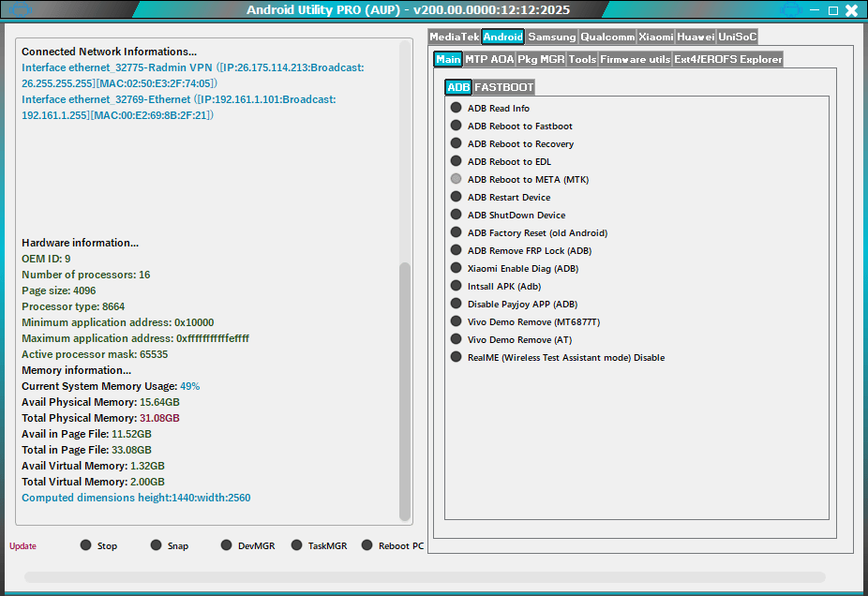The height and width of the screenshot is (596, 868).
Task: Click the bottom progress bar
Action: point(425,577)
